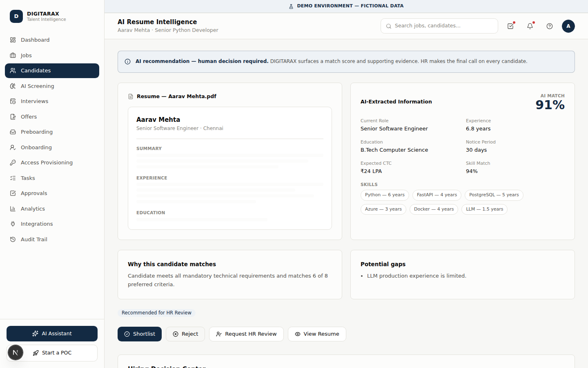
Task: Launch the AI Assistant button
Action: click(52, 334)
